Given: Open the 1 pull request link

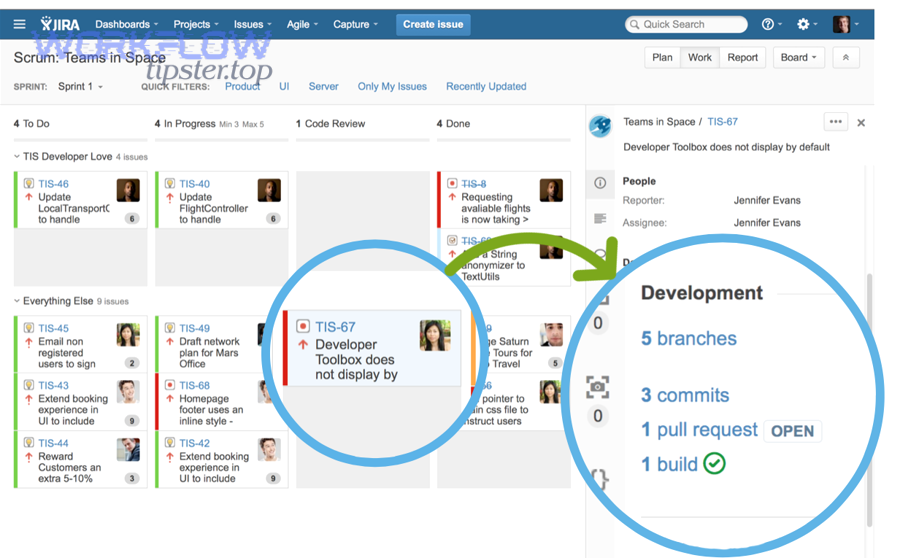Looking at the screenshot, I should (699, 429).
